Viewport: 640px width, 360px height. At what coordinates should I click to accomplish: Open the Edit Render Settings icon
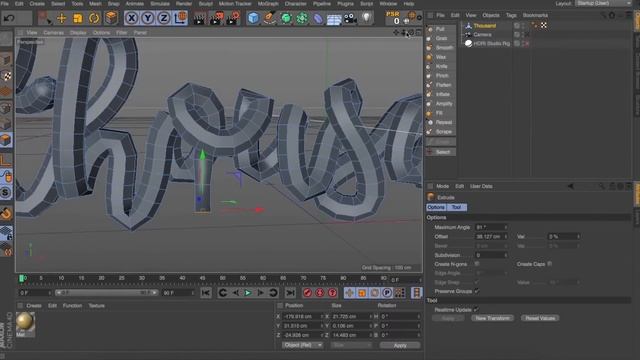233,18
